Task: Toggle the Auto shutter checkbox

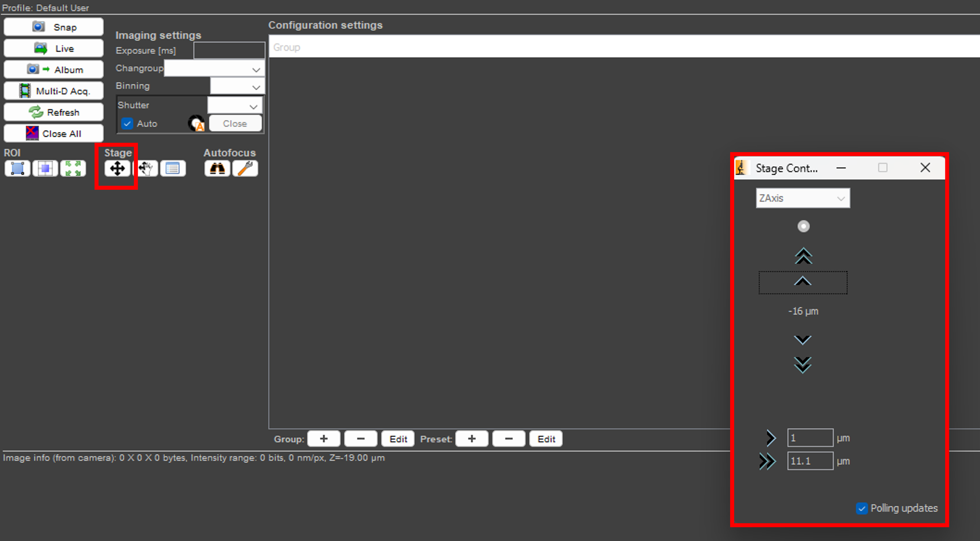Action: tap(127, 123)
